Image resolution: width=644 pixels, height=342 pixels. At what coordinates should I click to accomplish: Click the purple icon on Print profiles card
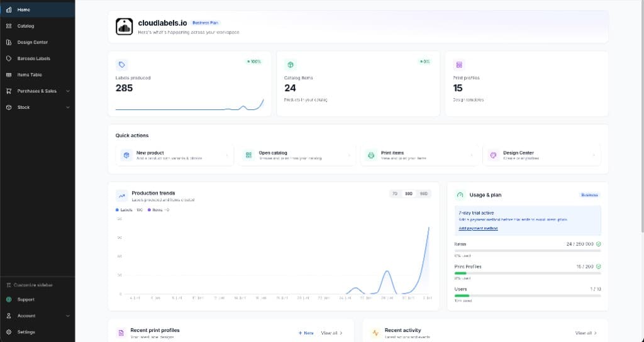pos(459,65)
